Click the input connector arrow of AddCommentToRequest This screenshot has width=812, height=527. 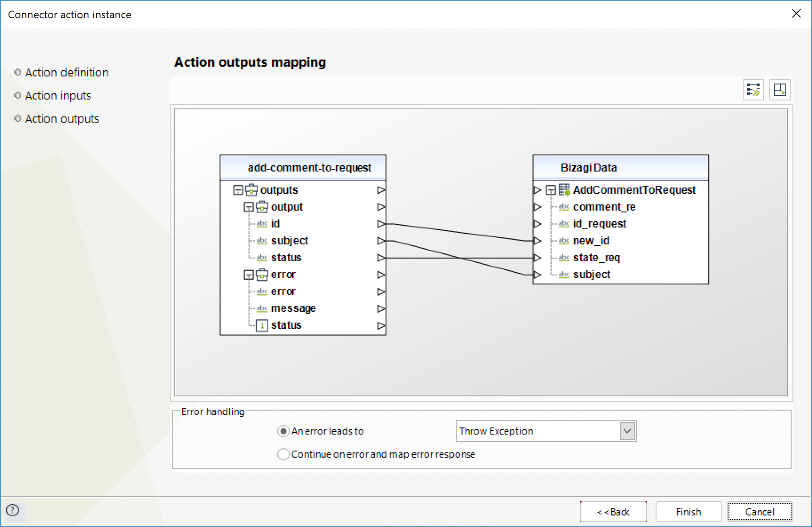pyautogui.click(x=537, y=190)
